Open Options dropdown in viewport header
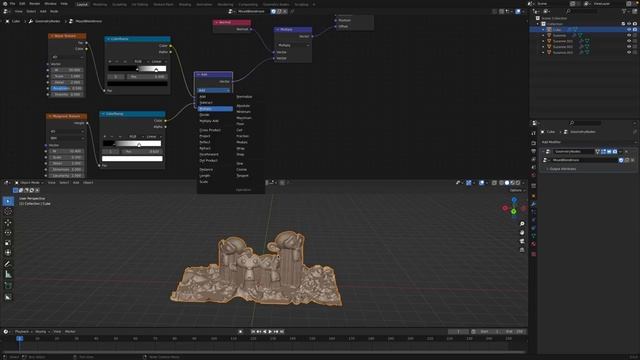640x360 pixels. [x=517, y=190]
